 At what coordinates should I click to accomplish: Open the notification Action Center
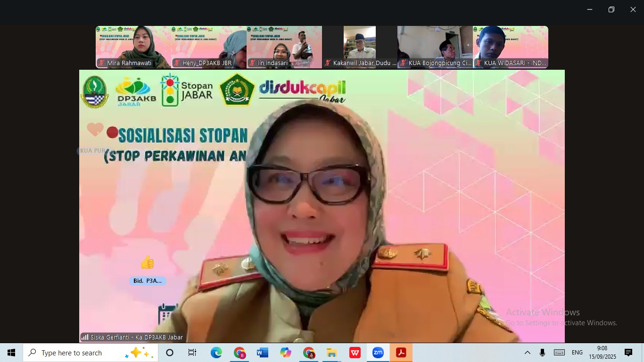[628, 353]
